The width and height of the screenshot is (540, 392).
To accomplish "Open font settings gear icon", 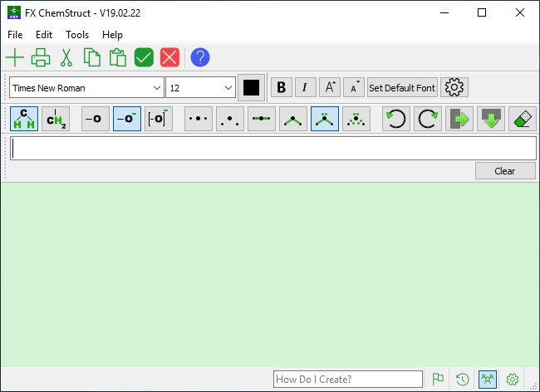I will [454, 87].
